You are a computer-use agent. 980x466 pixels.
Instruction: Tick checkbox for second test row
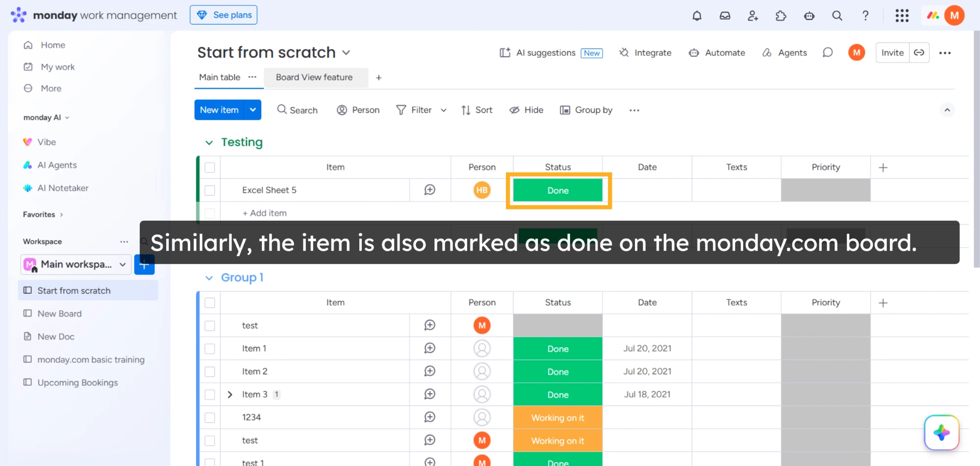pos(210,440)
